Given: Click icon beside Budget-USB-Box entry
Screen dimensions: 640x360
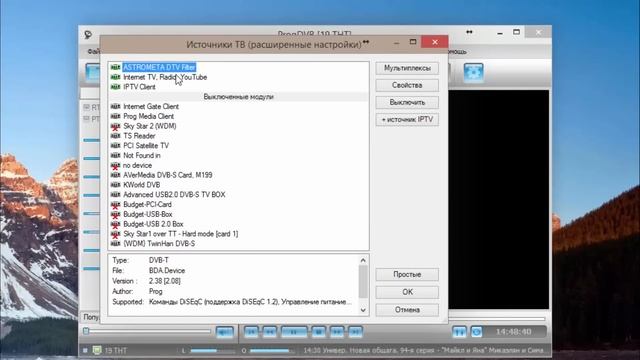Looking at the screenshot, I should 116,214.
